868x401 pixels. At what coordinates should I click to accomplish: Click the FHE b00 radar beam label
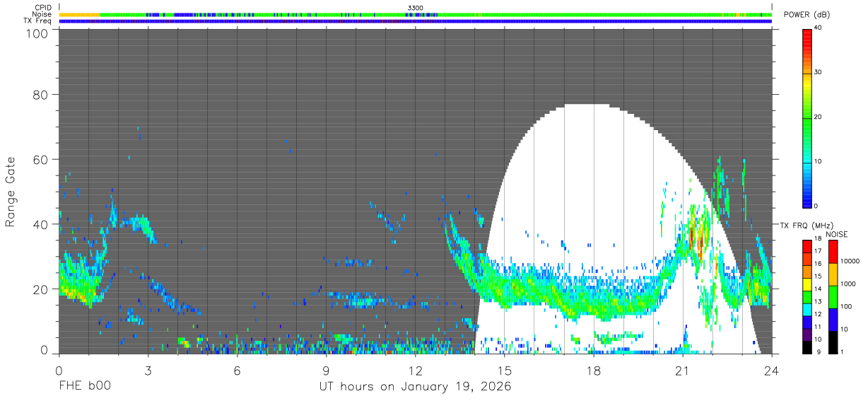click(84, 387)
